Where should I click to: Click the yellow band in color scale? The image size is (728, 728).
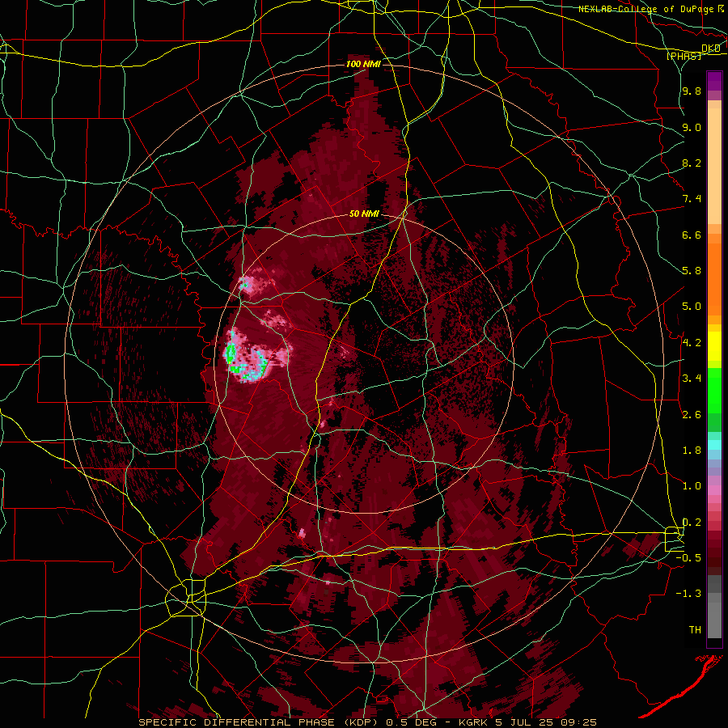(714, 346)
